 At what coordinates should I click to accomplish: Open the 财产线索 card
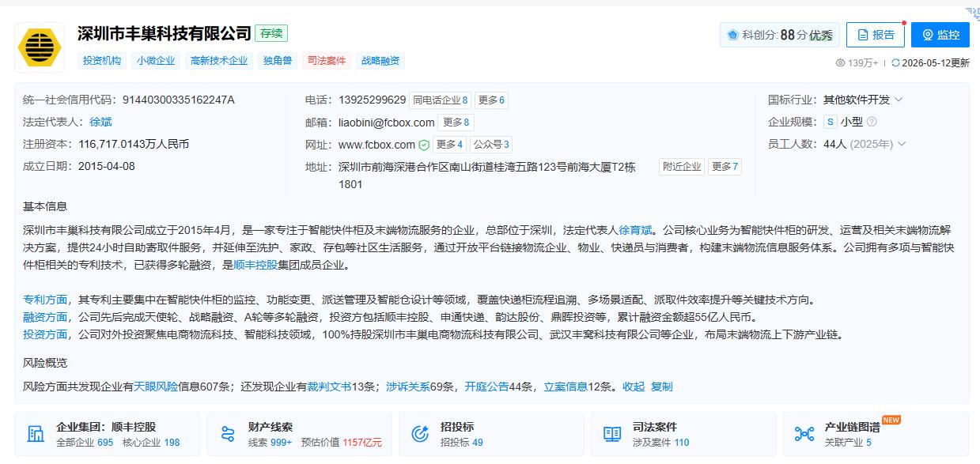coord(300,434)
